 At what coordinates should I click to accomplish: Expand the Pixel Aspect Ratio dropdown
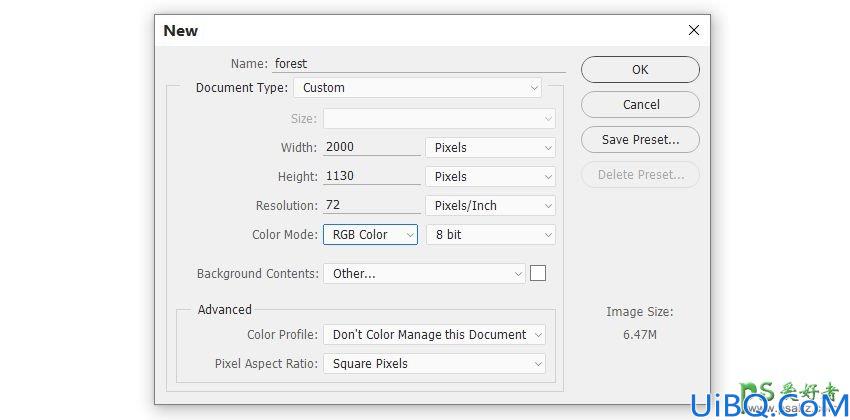pyautogui.click(x=434, y=364)
